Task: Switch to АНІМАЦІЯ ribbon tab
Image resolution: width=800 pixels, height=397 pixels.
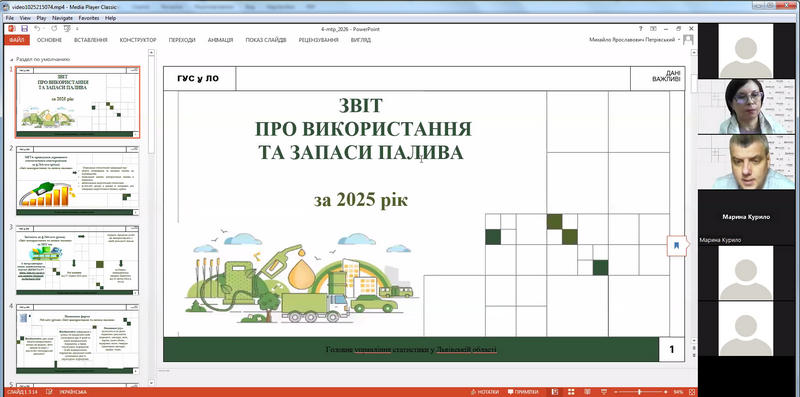Action: click(x=220, y=40)
